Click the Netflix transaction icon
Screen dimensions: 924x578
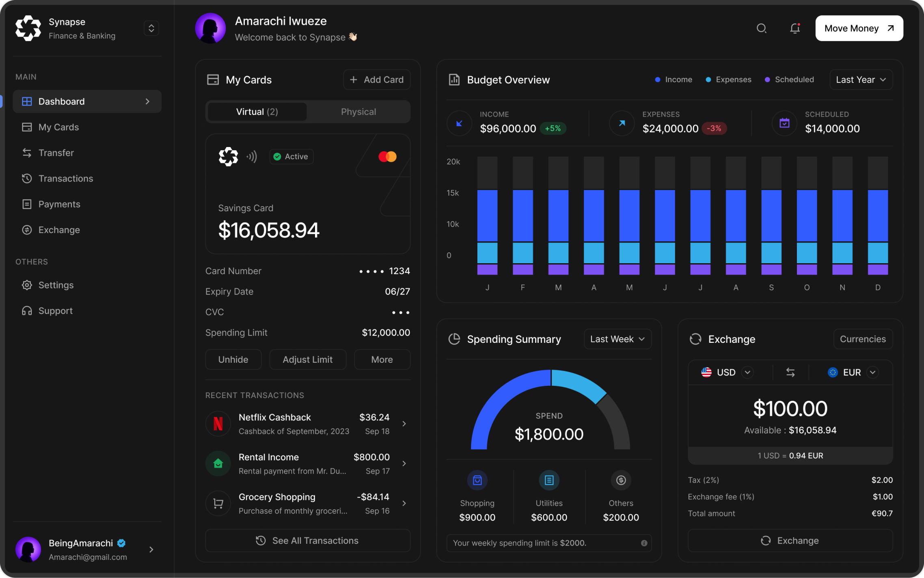218,424
